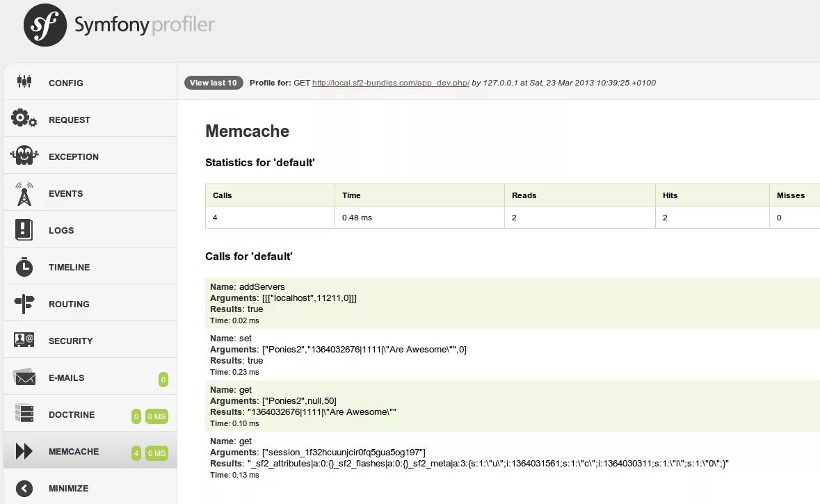Screen dimensions: 820x504
Task: Click the 'Time: 0.02 ms' line
Action: (234, 320)
